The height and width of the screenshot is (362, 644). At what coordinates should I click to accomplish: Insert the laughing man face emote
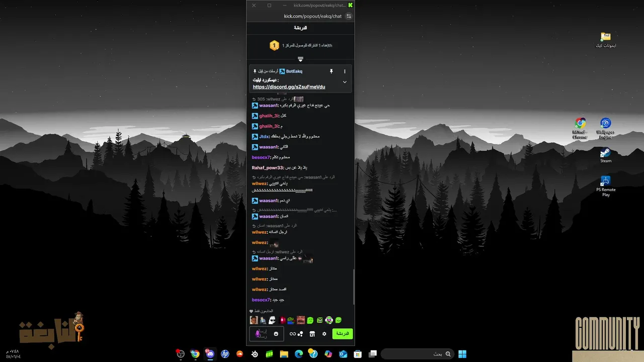point(301,320)
